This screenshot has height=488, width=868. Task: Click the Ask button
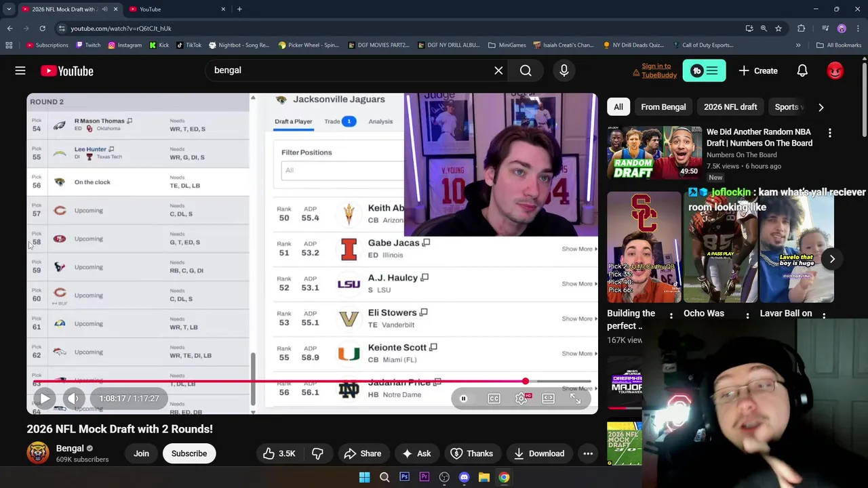[x=416, y=453]
